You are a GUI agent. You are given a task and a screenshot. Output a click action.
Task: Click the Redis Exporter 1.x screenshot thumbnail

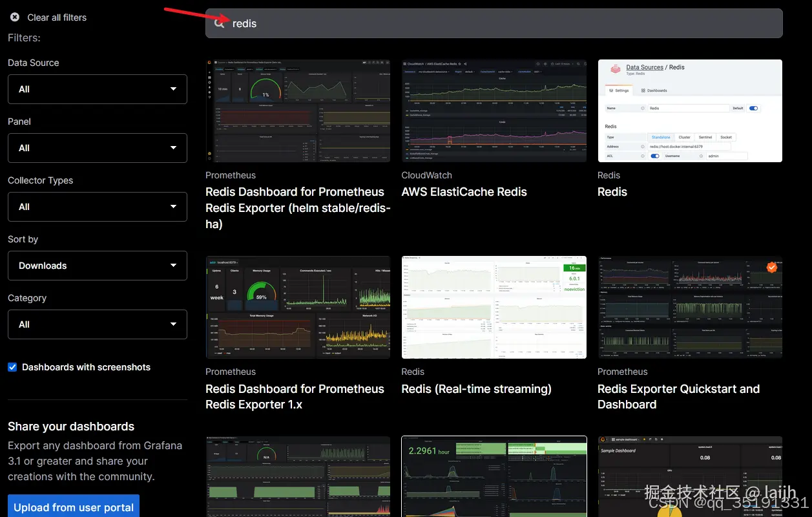coord(298,307)
